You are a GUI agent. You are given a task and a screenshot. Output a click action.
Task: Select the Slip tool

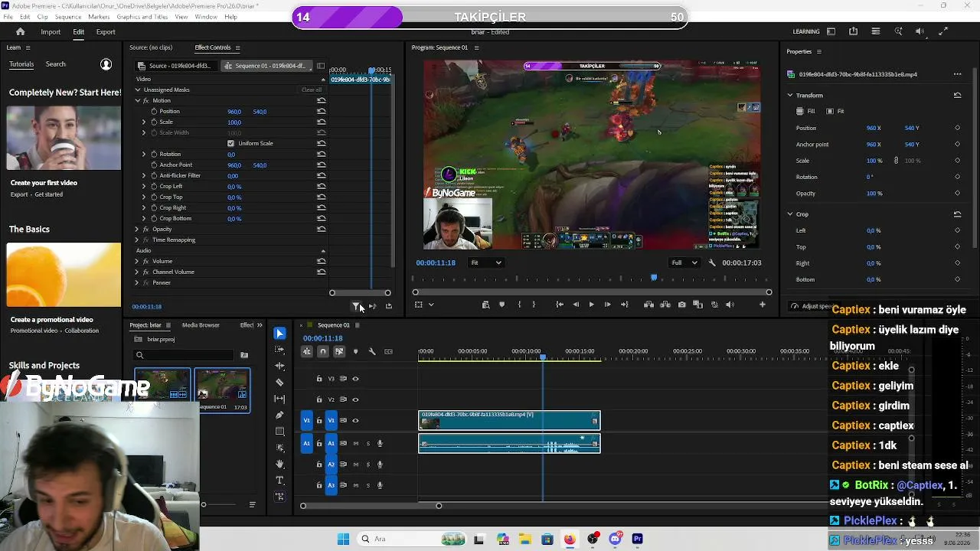point(279,399)
